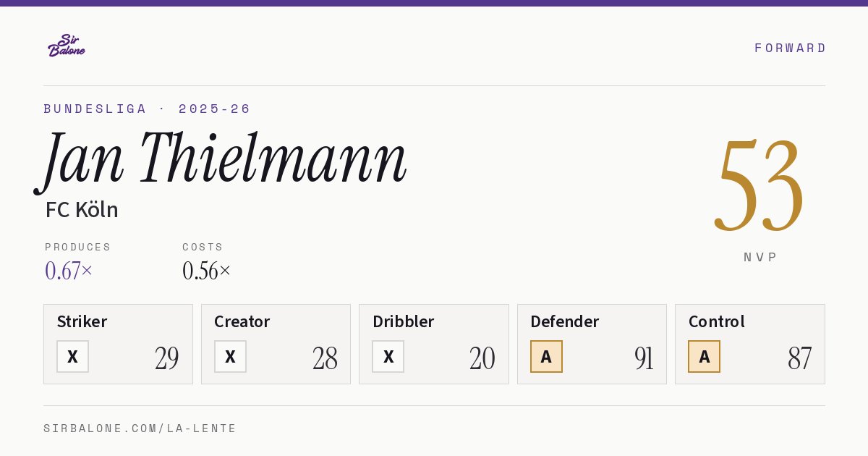Image resolution: width=868 pixels, height=456 pixels.
Task: Click the sirbalone.com/la-lente link
Action: coord(140,428)
